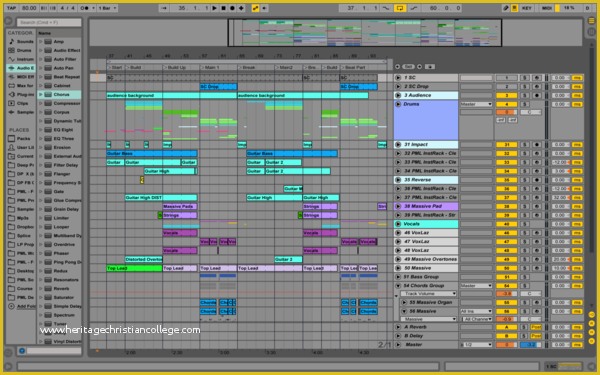Toggle track activator 3 for the Audience track
Viewport: 600px width, 375px height.
click(x=507, y=95)
